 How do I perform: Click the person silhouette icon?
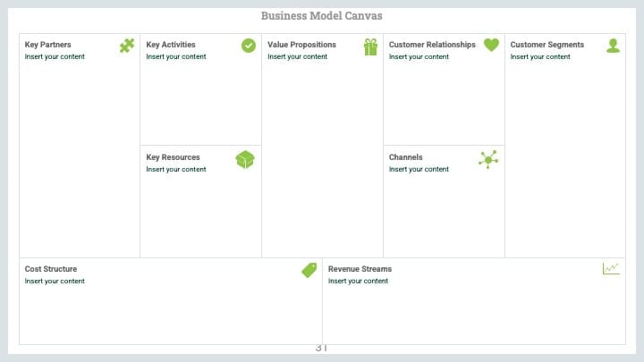pyautogui.click(x=614, y=46)
